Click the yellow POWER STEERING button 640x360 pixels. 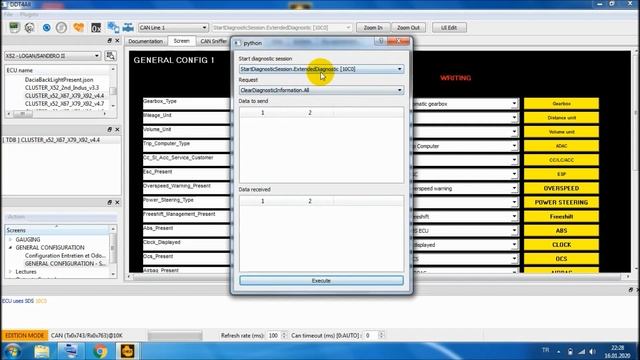tap(561, 202)
